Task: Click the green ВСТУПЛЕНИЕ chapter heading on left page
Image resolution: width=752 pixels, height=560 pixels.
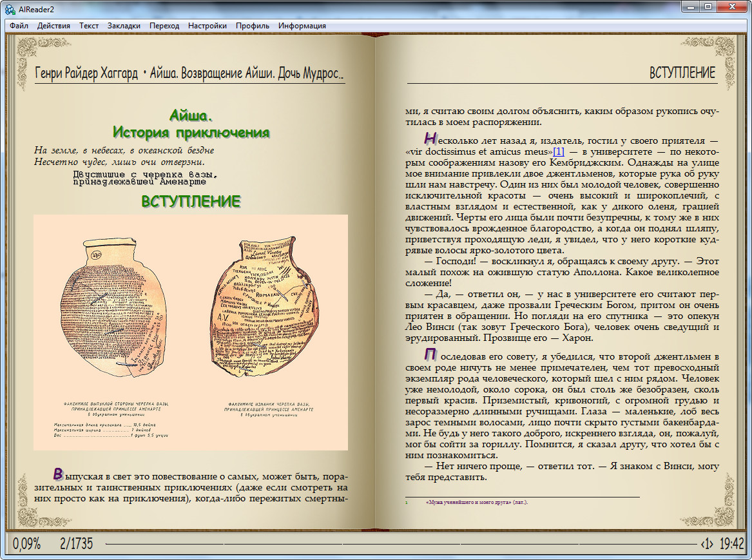Action: tap(191, 201)
